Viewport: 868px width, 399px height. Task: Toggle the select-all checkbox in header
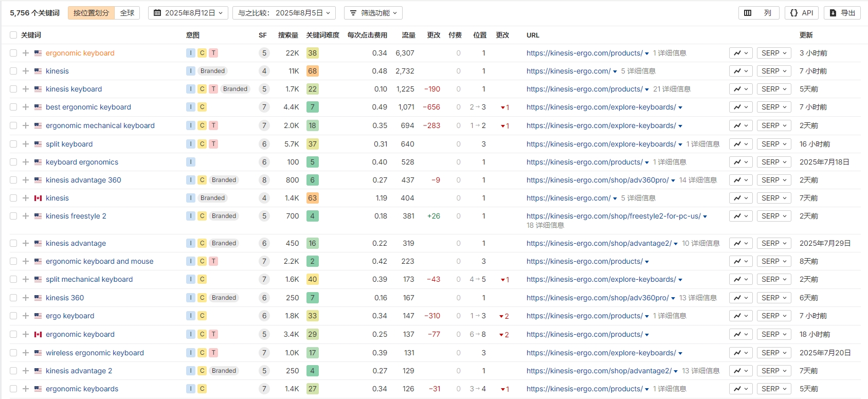[13, 35]
